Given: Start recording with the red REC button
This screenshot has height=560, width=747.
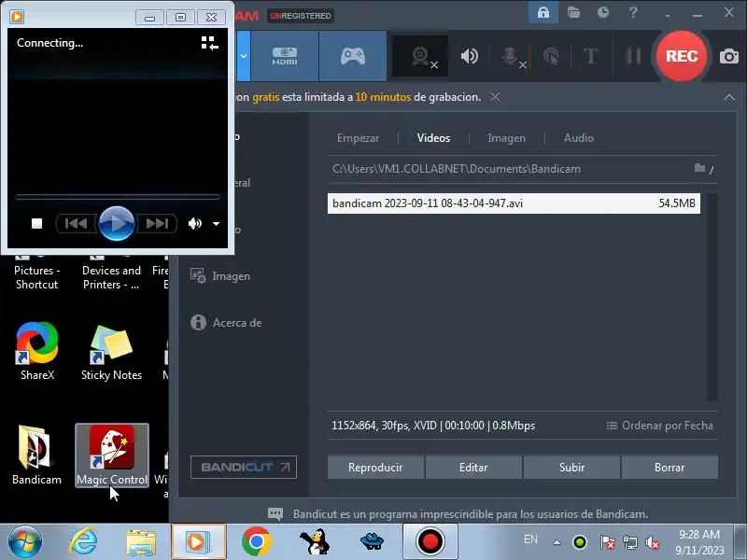Looking at the screenshot, I should 682,56.
